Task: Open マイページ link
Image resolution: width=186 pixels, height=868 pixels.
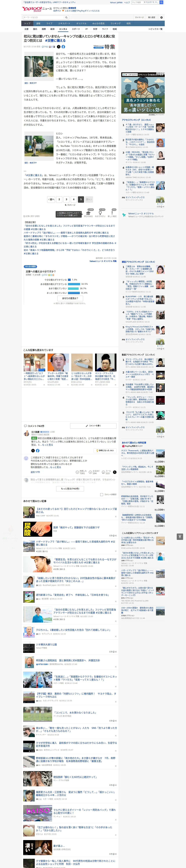Action: (x=139, y=18)
